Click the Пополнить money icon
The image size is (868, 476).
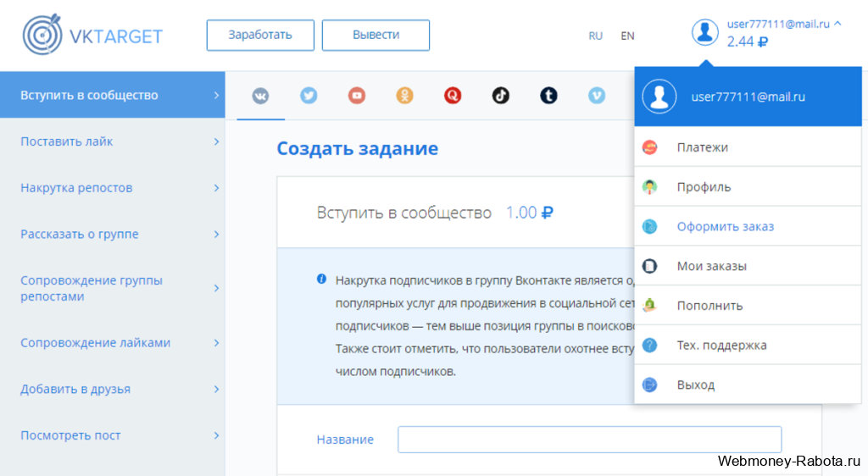pyautogui.click(x=650, y=305)
